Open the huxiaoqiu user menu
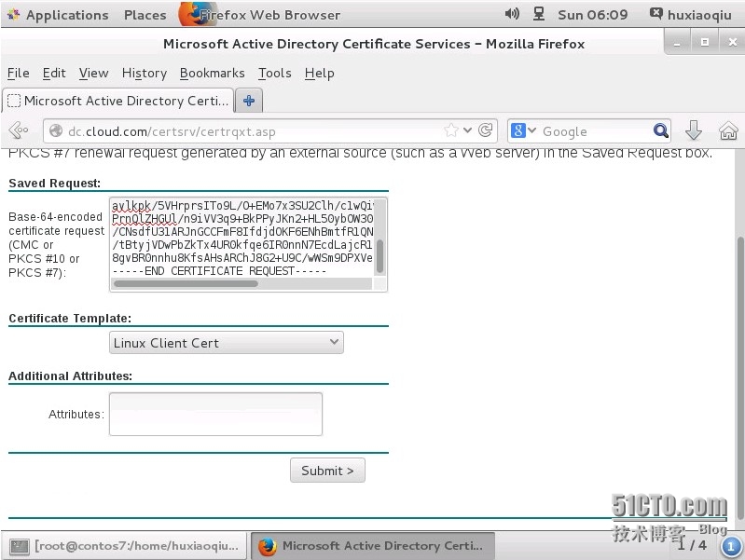 click(x=691, y=15)
